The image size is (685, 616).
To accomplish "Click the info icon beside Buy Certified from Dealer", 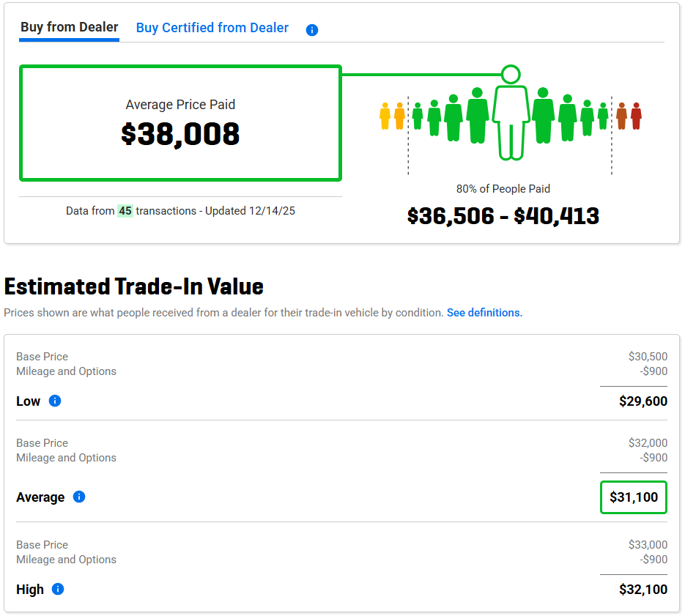I will 312,30.
